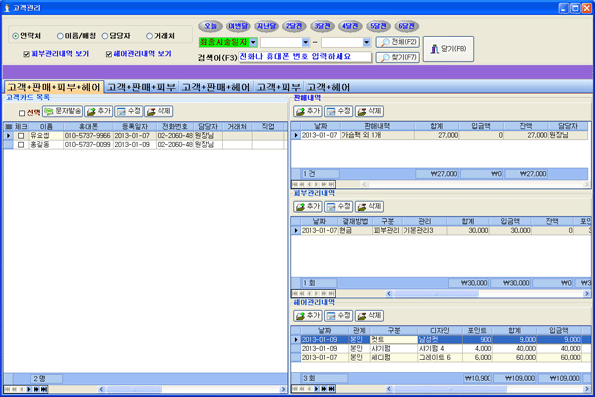The width and height of the screenshot is (595, 397).
Task: Click the 이번달 period button
Action: click(238, 26)
